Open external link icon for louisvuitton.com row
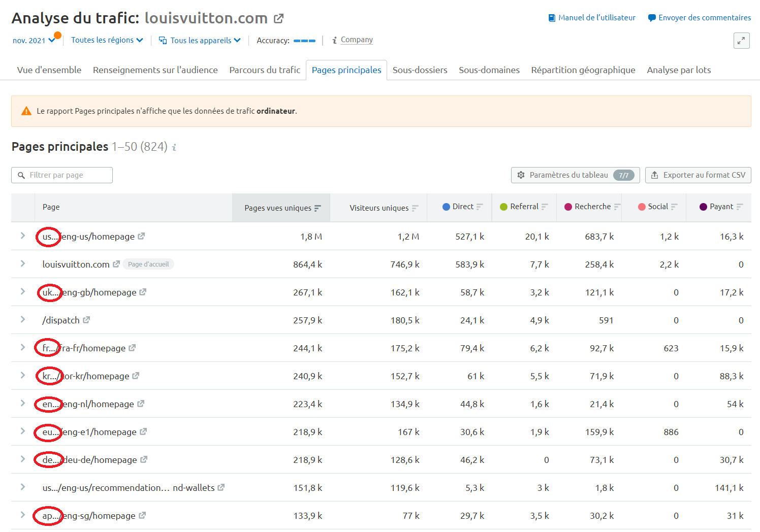Image resolution: width=760 pixels, height=532 pixels. (x=116, y=264)
